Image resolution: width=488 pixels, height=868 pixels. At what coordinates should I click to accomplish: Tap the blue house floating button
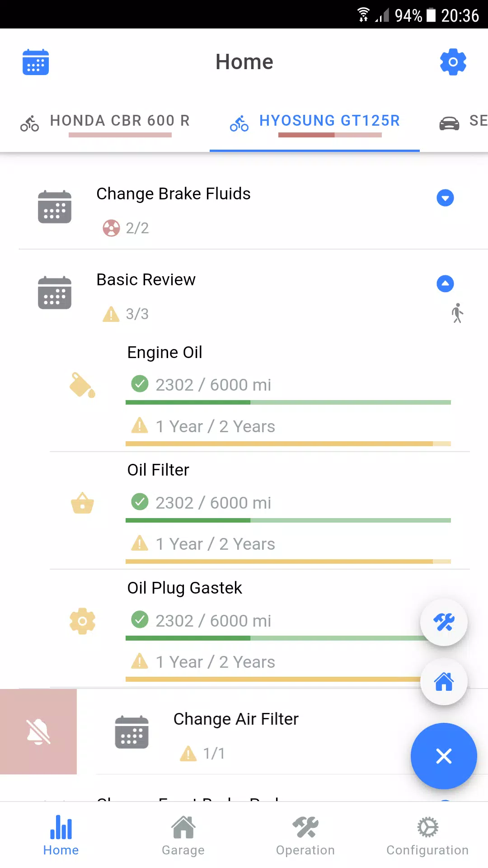coord(444,682)
